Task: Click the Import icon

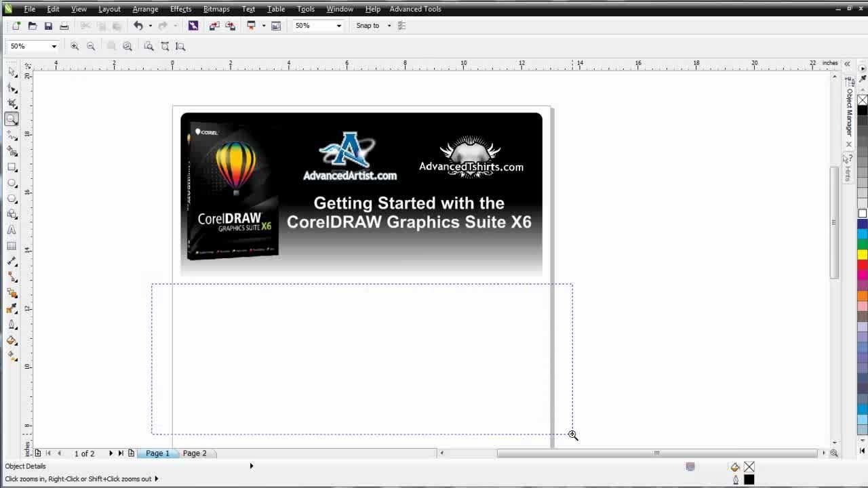Action: [x=214, y=26]
